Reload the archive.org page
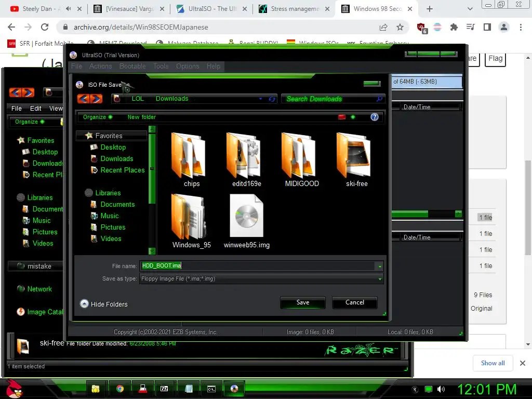 click(x=45, y=27)
